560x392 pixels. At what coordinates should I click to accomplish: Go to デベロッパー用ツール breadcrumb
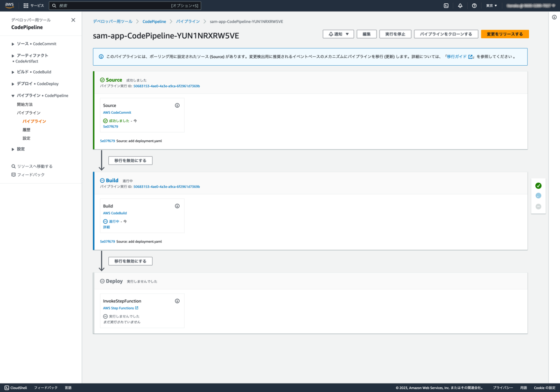tap(113, 21)
